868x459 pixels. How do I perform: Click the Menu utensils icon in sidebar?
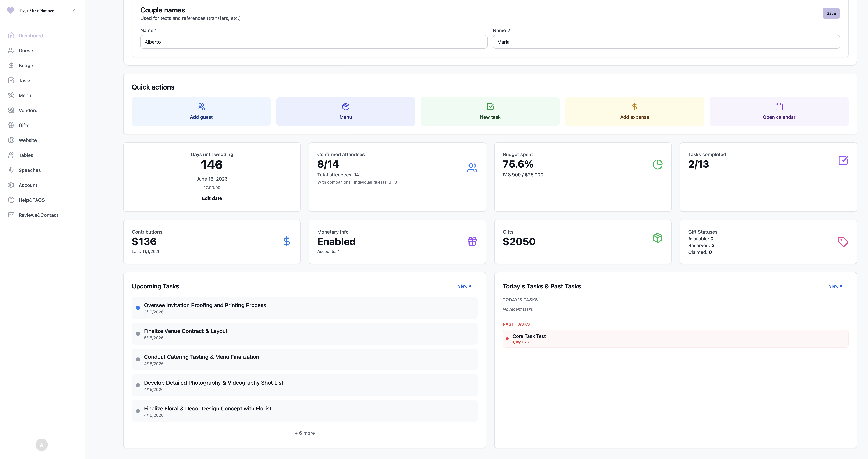click(11, 95)
